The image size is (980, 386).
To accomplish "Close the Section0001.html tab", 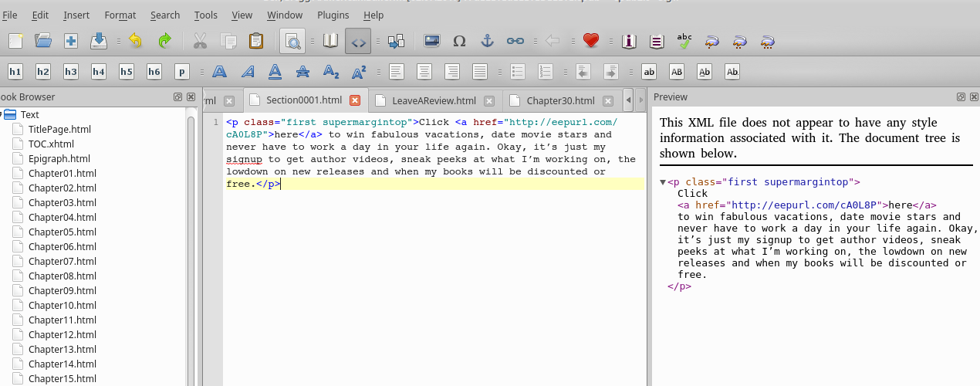I will coord(355,100).
